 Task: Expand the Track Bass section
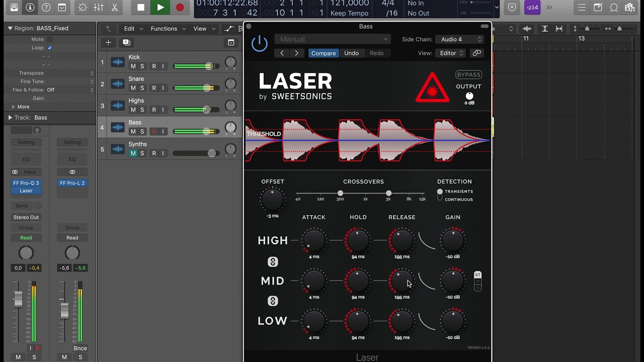pos(10,118)
